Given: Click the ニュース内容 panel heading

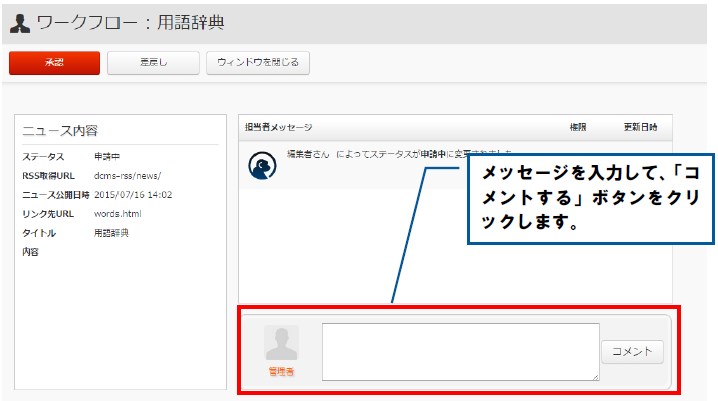Looking at the screenshot, I should [x=60, y=131].
